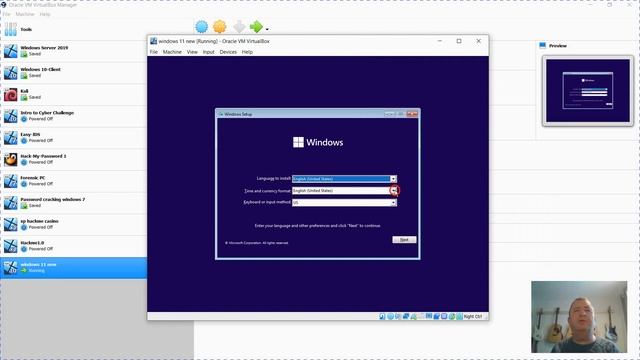Open Devices menu in the VM window
Image resolution: width=640 pixels, height=360 pixels.
coord(228,52)
